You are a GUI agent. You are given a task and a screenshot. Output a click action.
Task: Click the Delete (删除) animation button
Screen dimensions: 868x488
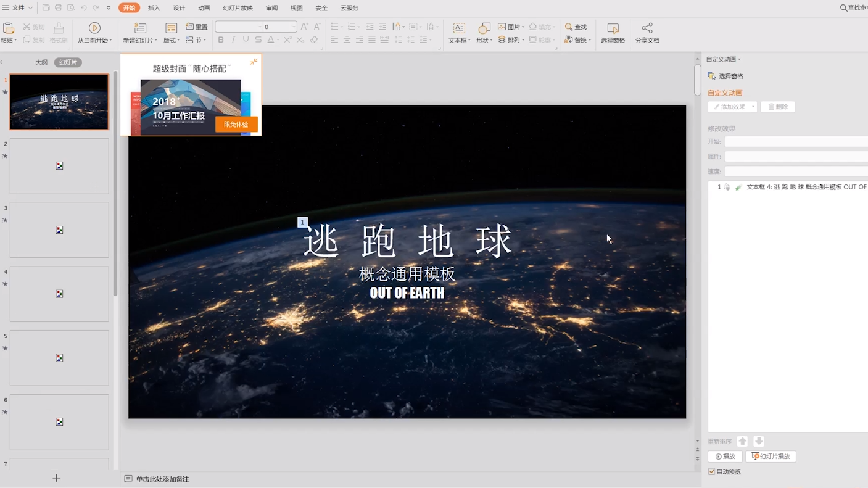(x=778, y=107)
